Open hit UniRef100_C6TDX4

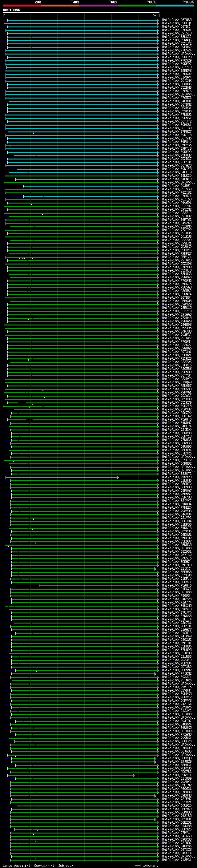coord(177,26)
